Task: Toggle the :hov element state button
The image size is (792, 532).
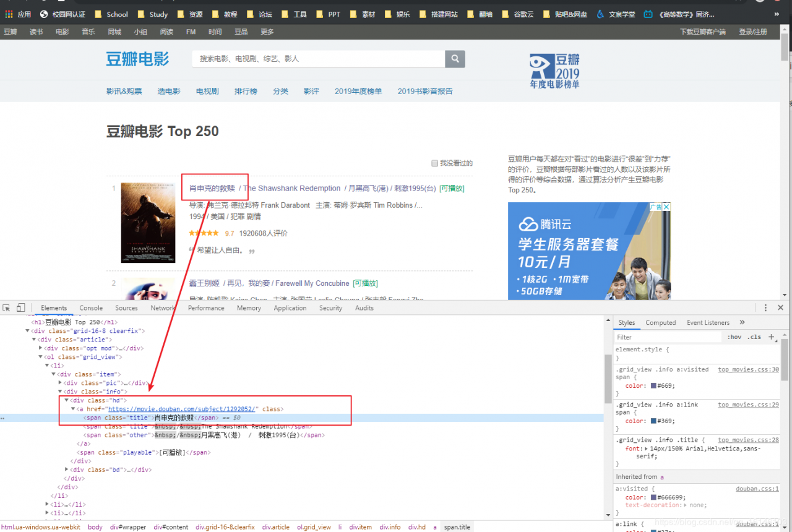Action: click(x=734, y=337)
